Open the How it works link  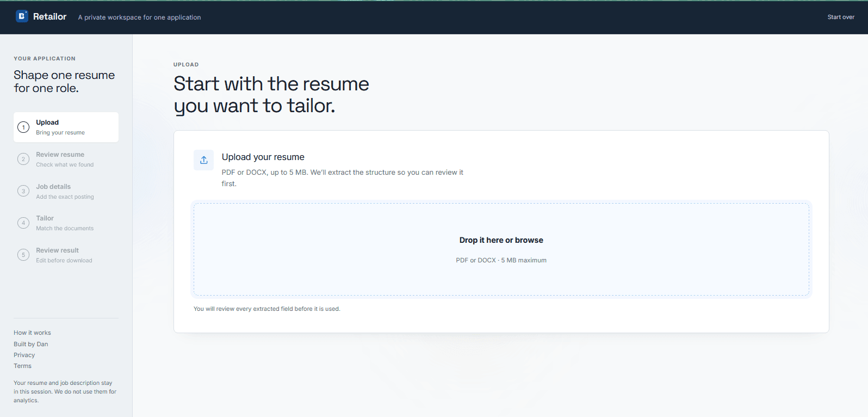click(x=32, y=333)
